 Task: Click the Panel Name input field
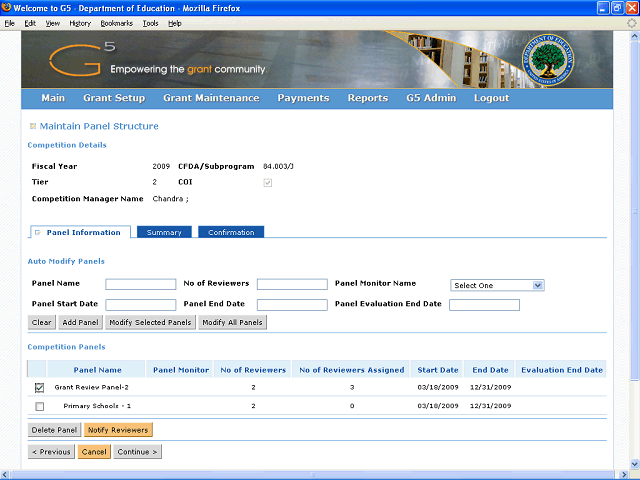click(141, 285)
